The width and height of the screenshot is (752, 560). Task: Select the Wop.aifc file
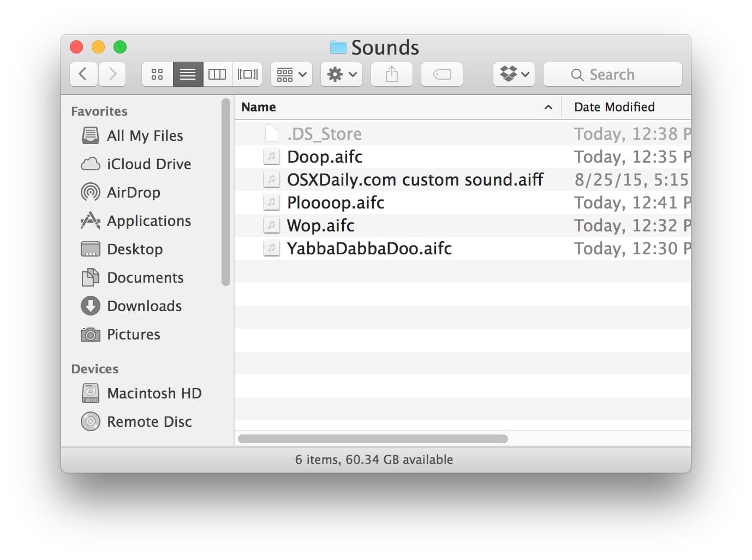tap(463, 225)
